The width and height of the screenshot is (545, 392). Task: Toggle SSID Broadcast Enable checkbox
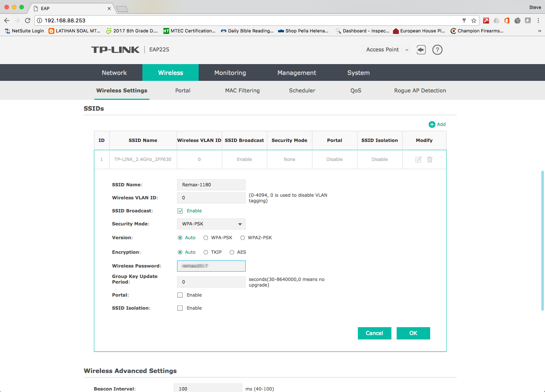click(x=180, y=211)
